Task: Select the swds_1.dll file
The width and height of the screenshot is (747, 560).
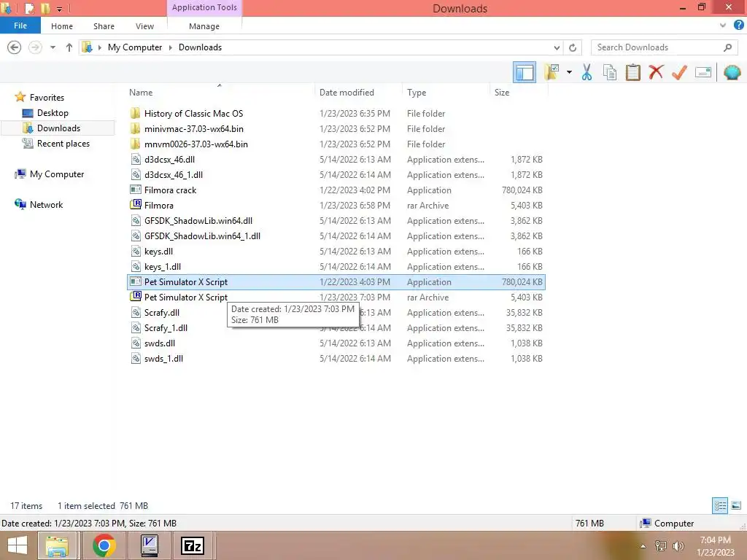Action: (163, 359)
